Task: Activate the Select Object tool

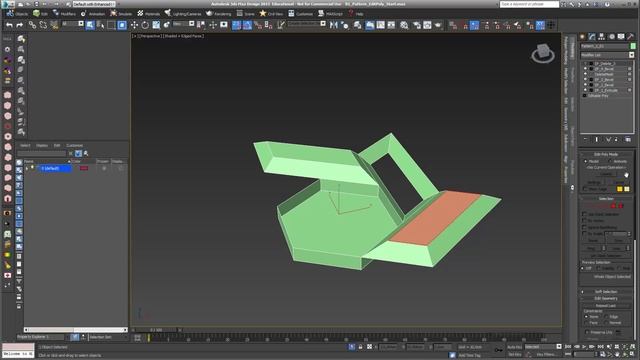Action: [90, 25]
